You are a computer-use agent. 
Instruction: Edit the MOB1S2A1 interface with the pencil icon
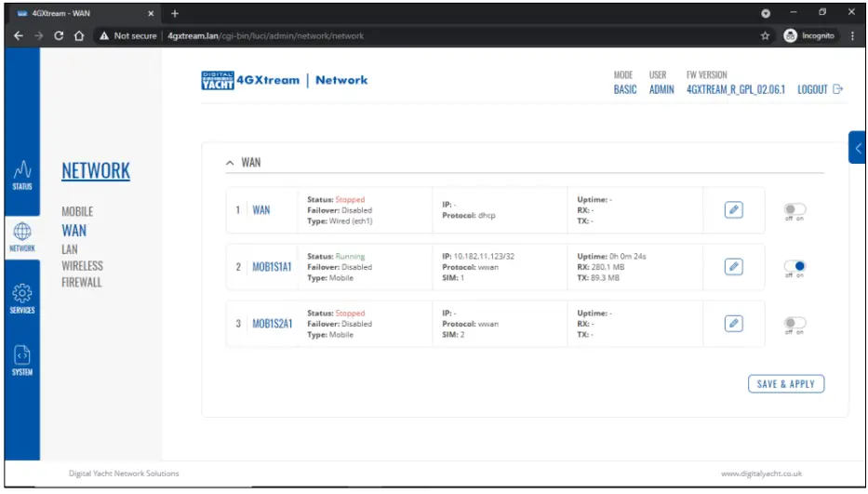click(733, 324)
